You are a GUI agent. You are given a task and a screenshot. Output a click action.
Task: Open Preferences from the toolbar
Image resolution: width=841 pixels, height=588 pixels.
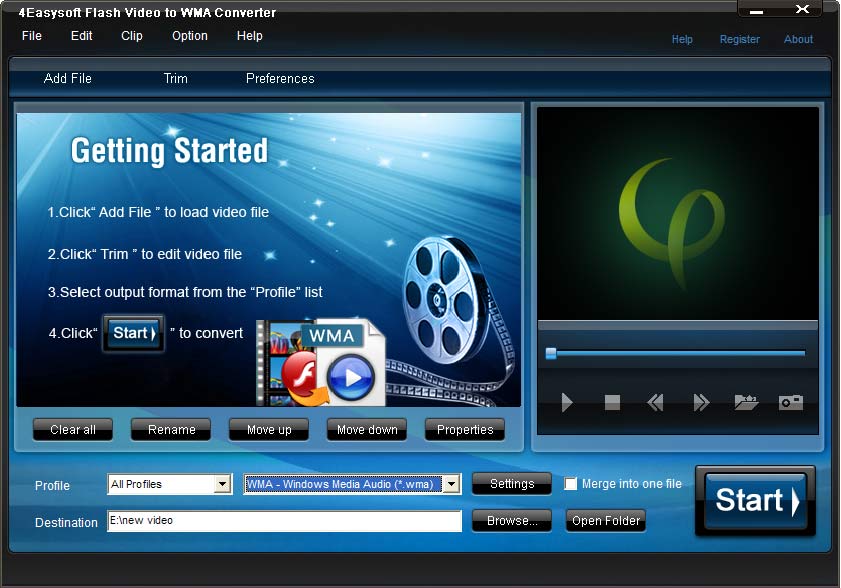coord(280,78)
